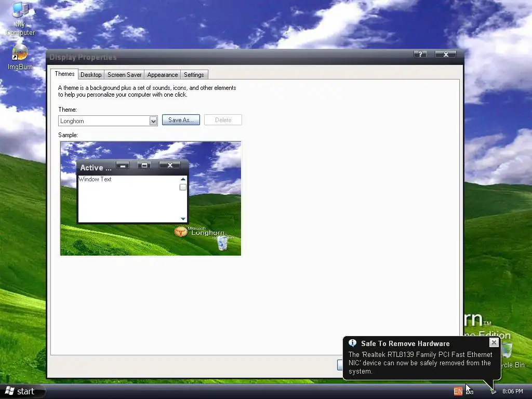Click recycle bin icon in sample preview
Viewport: 532px width, 399px height.
click(222, 243)
